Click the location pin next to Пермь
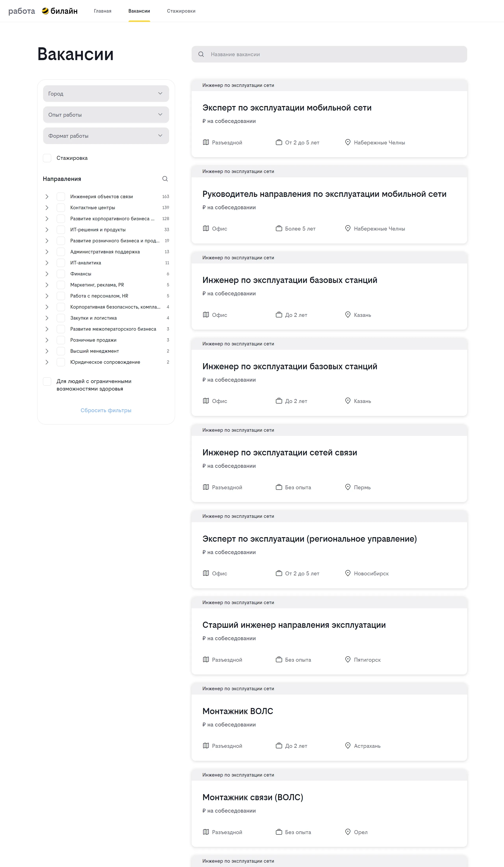The image size is (504, 867). (347, 487)
